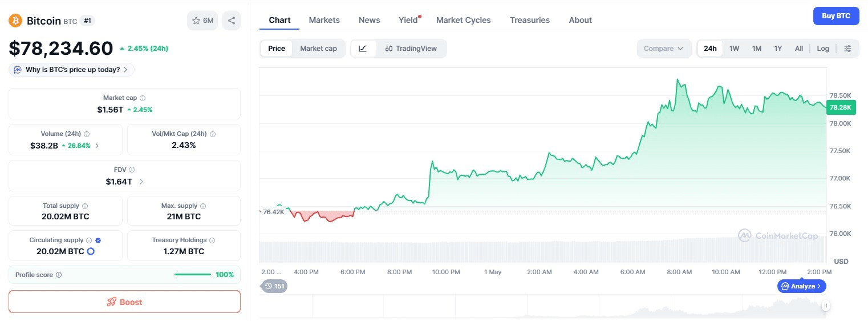Screen dimensions: 868x321
Task: Open the News tab
Action: [369, 20]
